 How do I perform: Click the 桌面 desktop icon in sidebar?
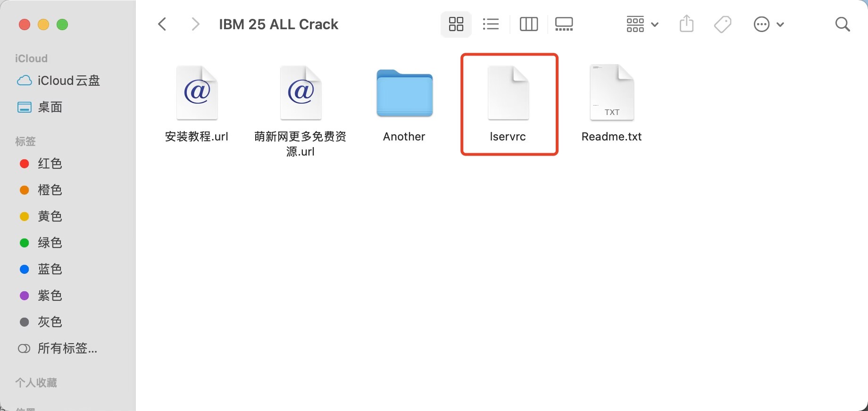coord(25,107)
